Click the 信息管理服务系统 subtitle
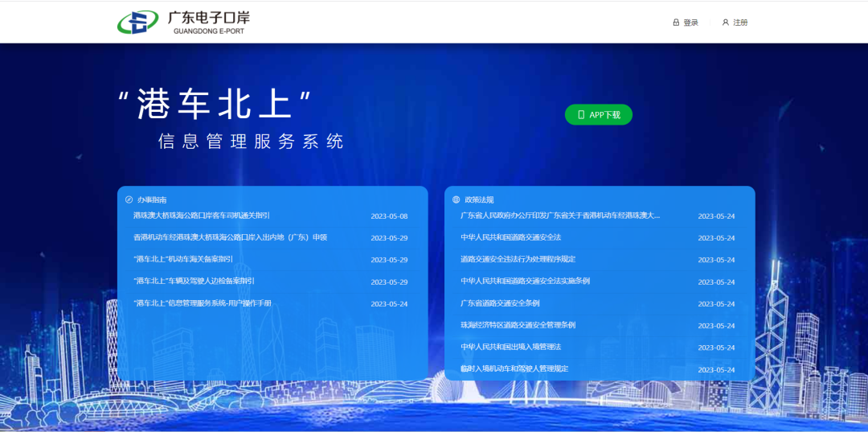Image resolution: width=868 pixels, height=432 pixels. pyautogui.click(x=251, y=142)
